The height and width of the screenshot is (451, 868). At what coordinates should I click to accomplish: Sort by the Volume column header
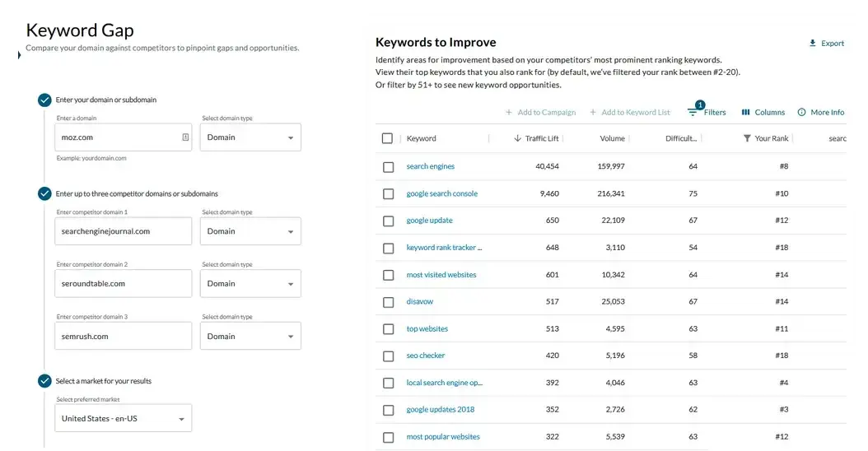612,139
